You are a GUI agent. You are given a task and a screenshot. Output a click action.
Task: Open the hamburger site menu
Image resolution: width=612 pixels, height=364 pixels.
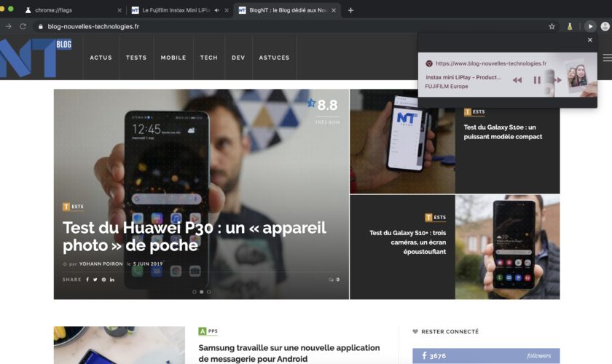607,58
